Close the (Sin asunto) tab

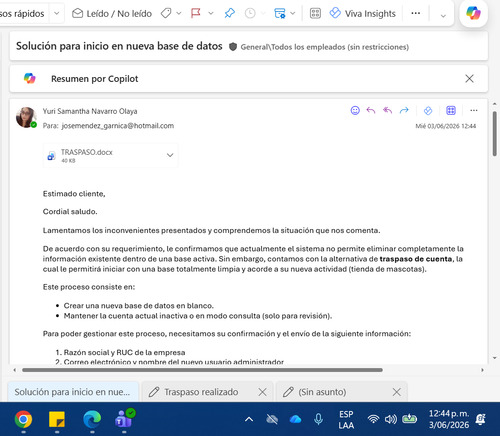[397, 392]
